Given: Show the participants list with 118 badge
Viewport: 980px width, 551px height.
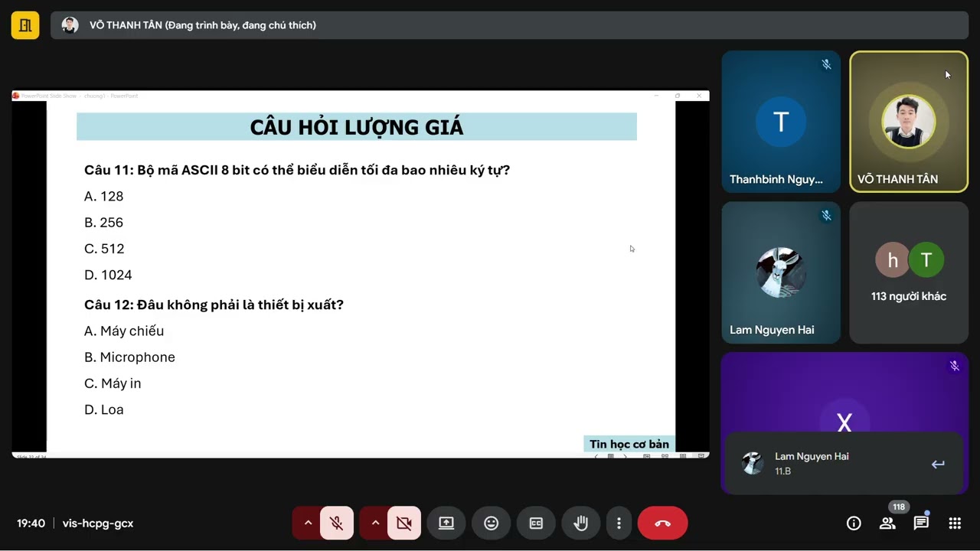Looking at the screenshot, I should tap(887, 523).
